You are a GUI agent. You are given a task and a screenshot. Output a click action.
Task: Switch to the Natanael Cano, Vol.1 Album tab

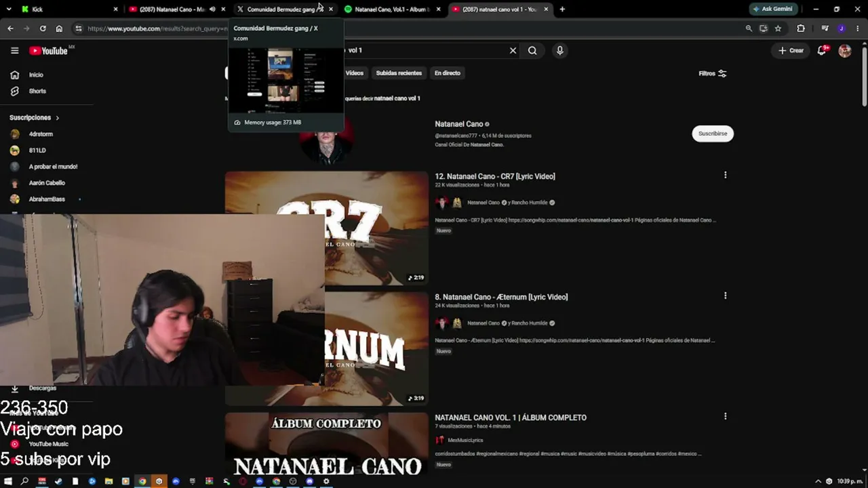pos(393,9)
